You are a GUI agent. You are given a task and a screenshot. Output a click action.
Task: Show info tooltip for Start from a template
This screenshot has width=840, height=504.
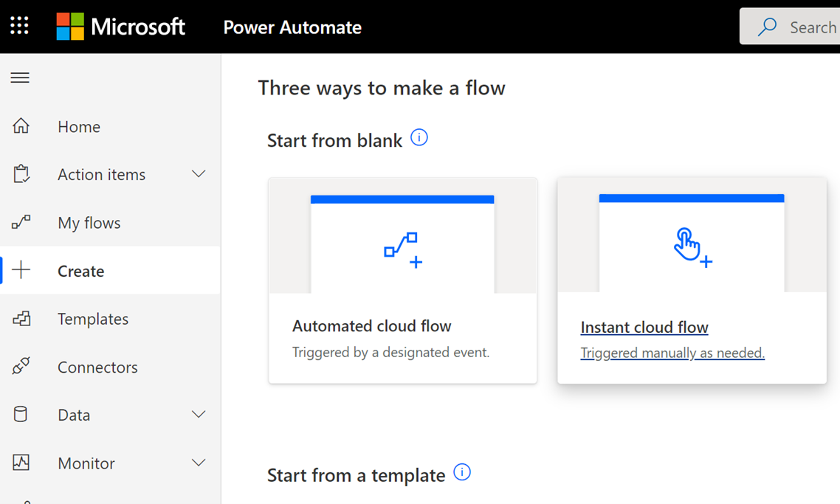tap(462, 472)
